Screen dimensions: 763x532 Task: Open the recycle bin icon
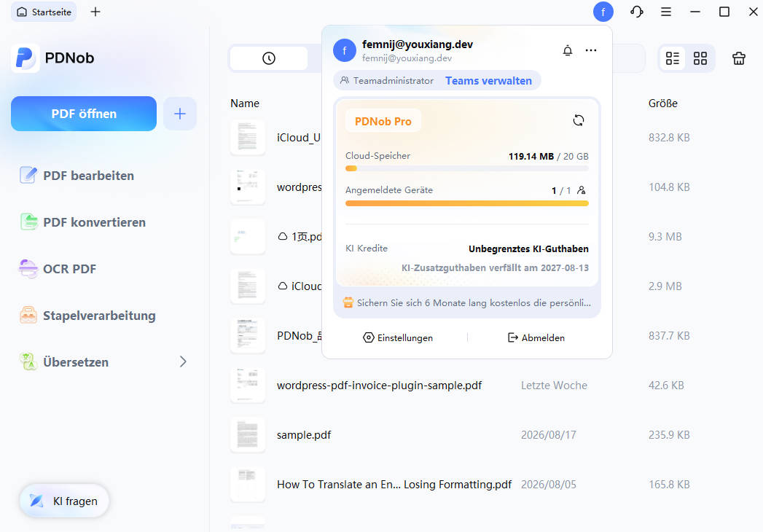739,58
